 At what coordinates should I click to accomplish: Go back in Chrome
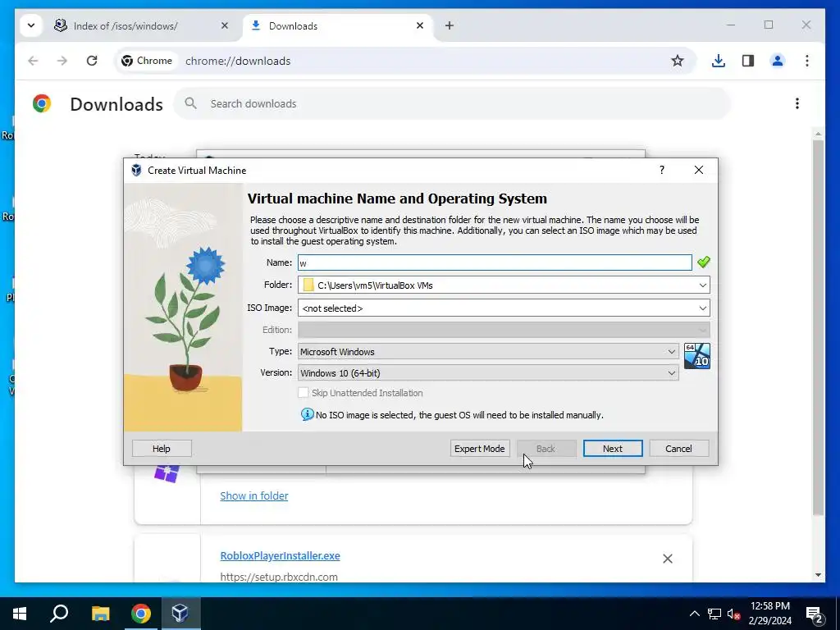point(33,61)
